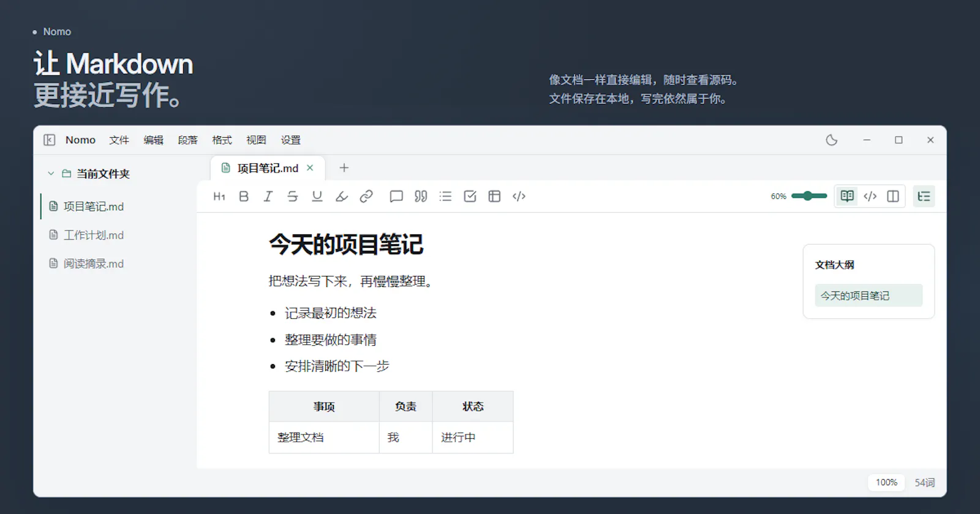980x514 pixels.
Task: Apply bold formatting
Action: [244, 196]
